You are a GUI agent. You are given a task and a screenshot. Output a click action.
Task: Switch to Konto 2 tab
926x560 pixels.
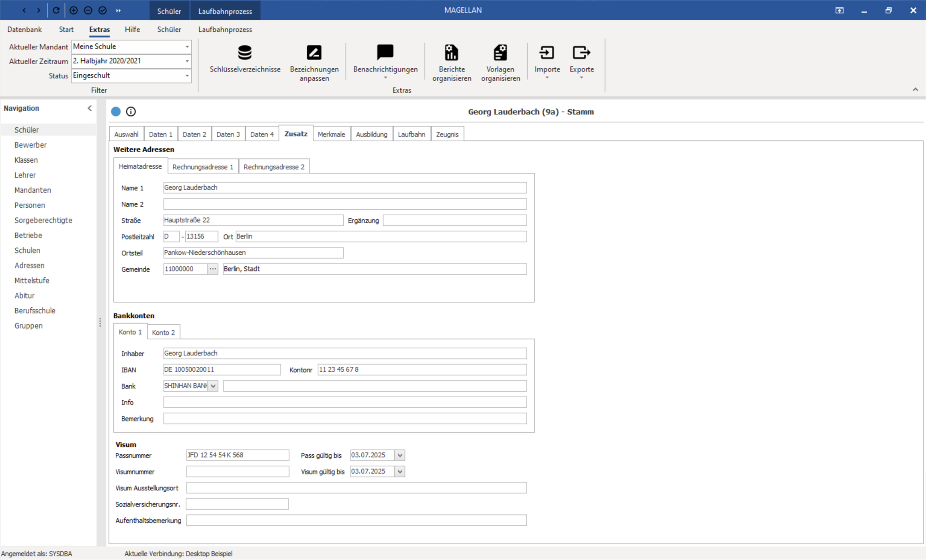coord(164,333)
